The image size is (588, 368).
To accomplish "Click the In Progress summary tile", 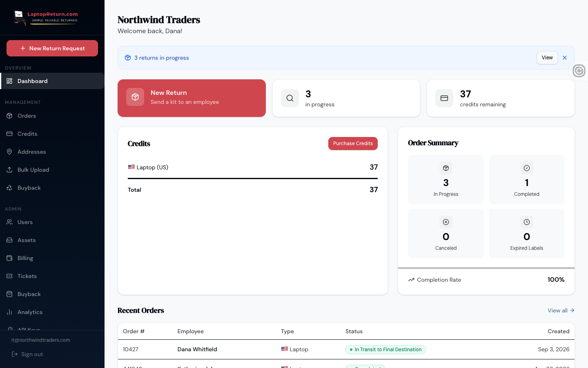I will click(446, 180).
